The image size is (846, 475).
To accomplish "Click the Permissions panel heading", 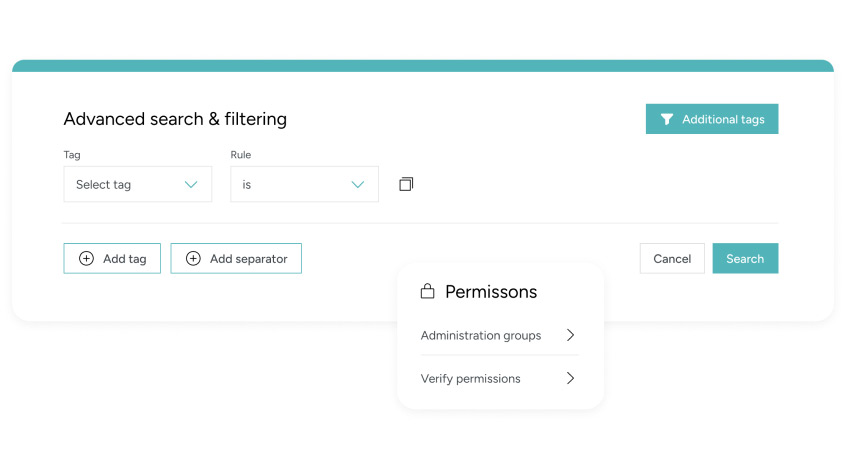I will coord(491,292).
